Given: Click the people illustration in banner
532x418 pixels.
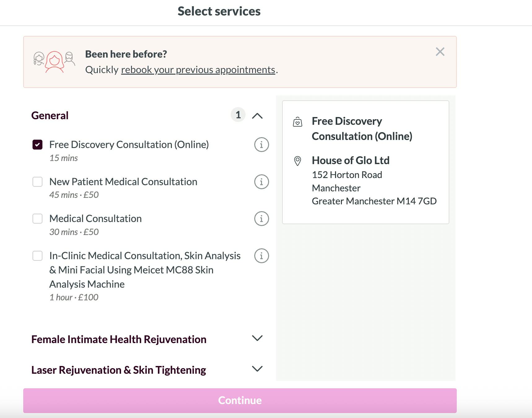Looking at the screenshot, I should tap(55, 62).
